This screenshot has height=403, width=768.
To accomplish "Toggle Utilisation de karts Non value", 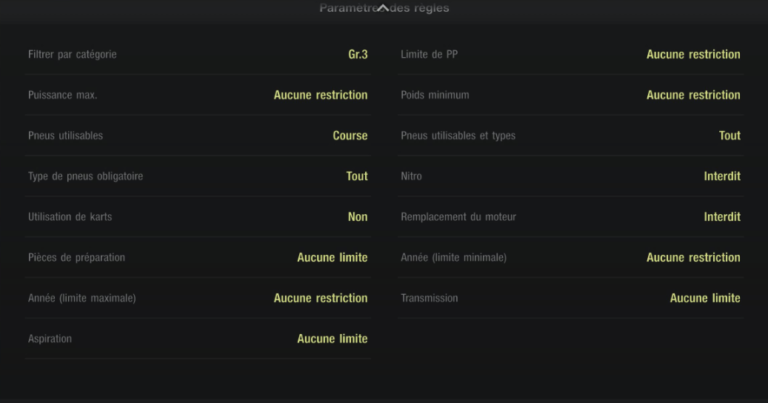I will [x=357, y=217].
